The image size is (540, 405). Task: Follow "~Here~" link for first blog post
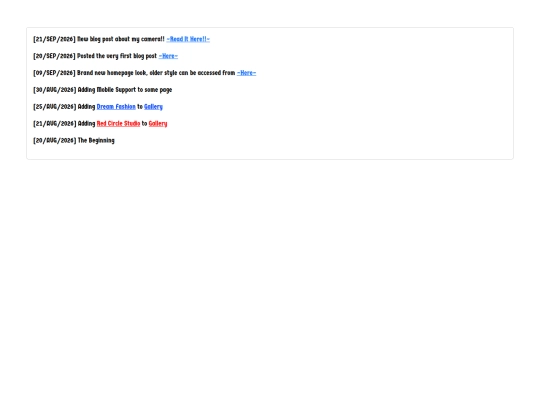tap(168, 56)
